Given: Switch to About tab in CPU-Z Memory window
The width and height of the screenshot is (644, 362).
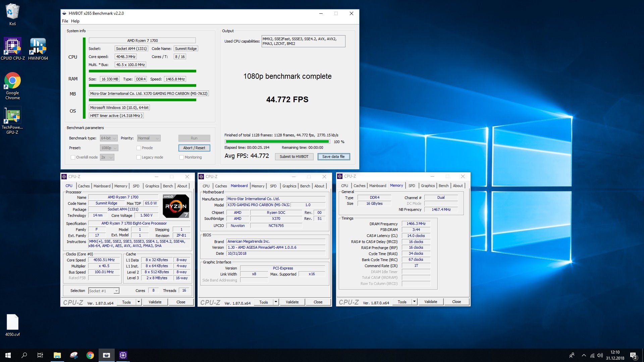Looking at the screenshot, I should tap(458, 186).
